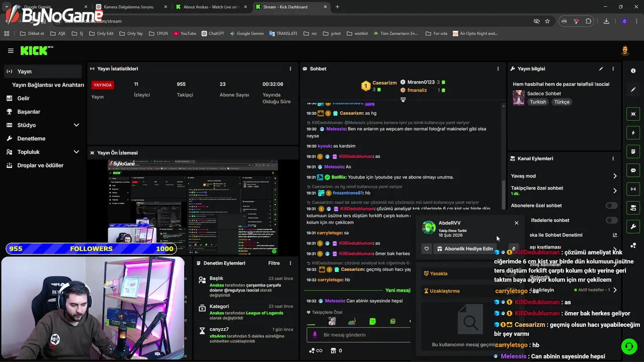Viewport: 644px width, 362px height.
Task: Click the Sadece Sohbet category thumbnail
Action: click(519, 98)
